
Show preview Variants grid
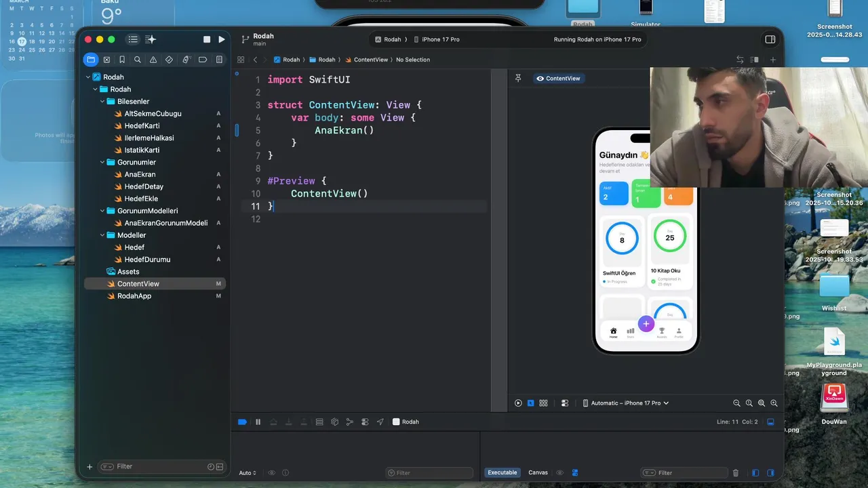[543, 403]
